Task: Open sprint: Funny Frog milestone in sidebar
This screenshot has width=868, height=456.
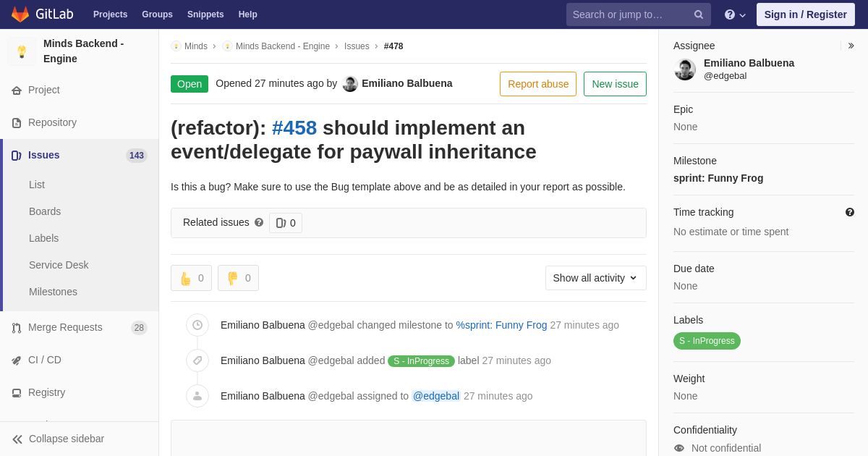Action: tap(718, 178)
